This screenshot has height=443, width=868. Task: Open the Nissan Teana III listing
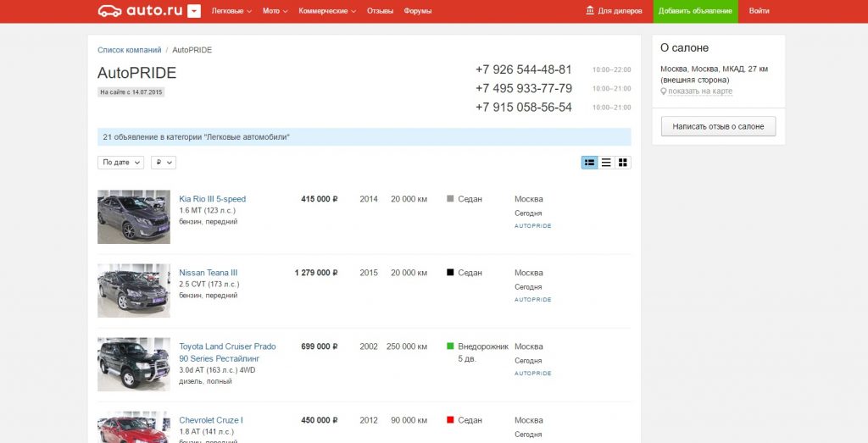point(209,273)
